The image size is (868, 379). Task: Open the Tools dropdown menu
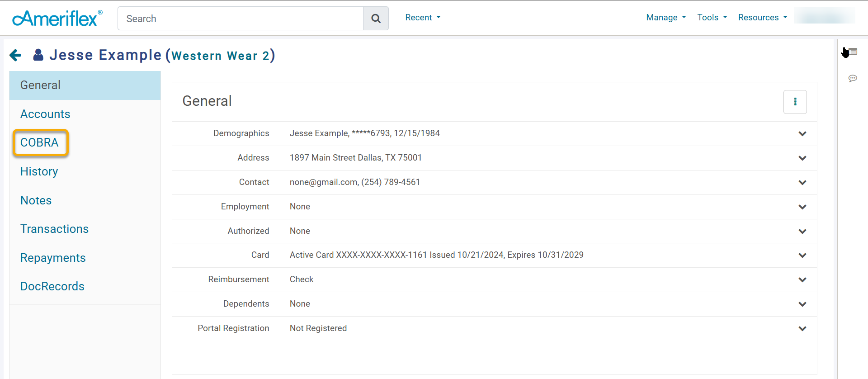[712, 17]
